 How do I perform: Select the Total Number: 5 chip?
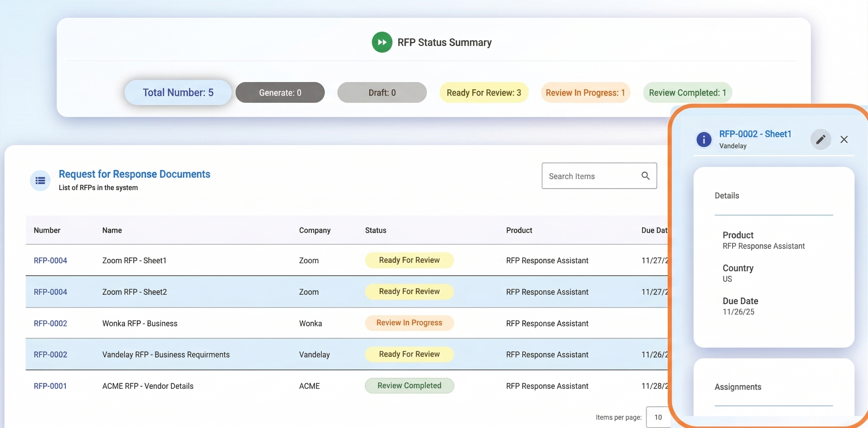point(178,92)
